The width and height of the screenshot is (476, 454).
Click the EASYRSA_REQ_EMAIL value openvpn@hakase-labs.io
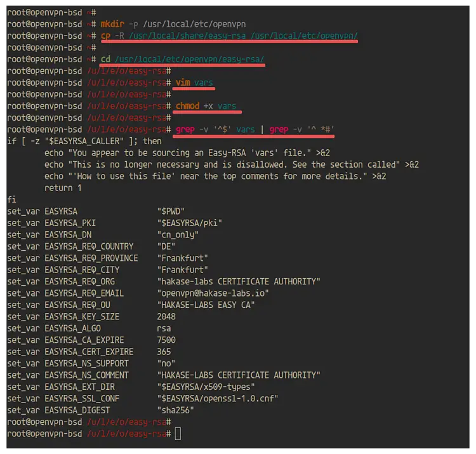coord(213,293)
